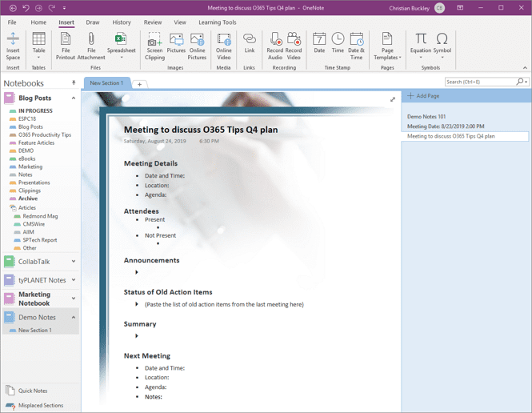Open the O365 Productivity Tips section
Screen dimensions: 532x413
point(45,134)
